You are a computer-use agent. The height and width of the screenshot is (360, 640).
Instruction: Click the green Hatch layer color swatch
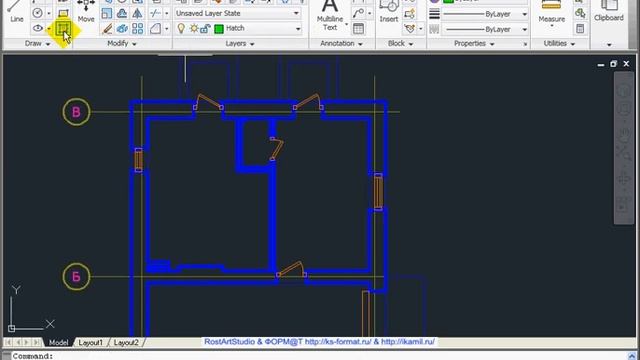click(x=219, y=29)
